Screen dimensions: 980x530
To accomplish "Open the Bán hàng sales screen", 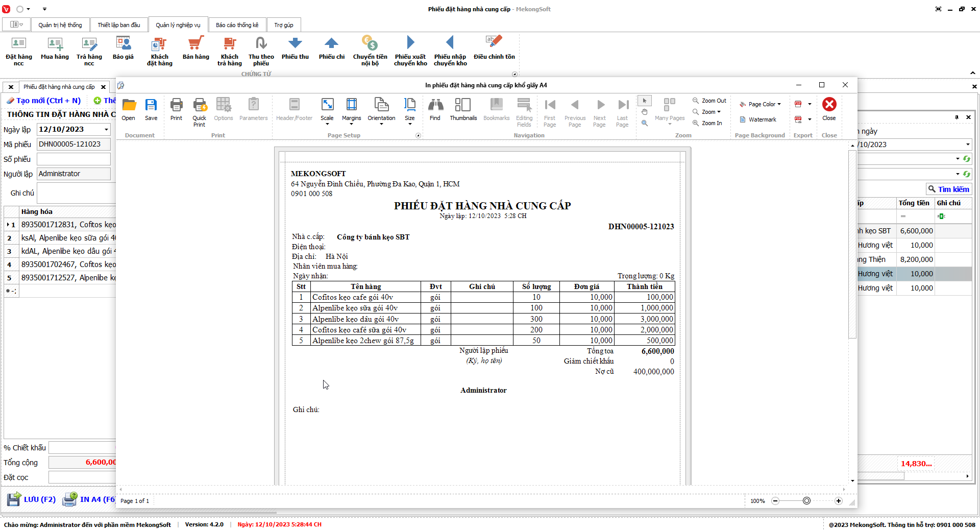I will click(196, 49).
